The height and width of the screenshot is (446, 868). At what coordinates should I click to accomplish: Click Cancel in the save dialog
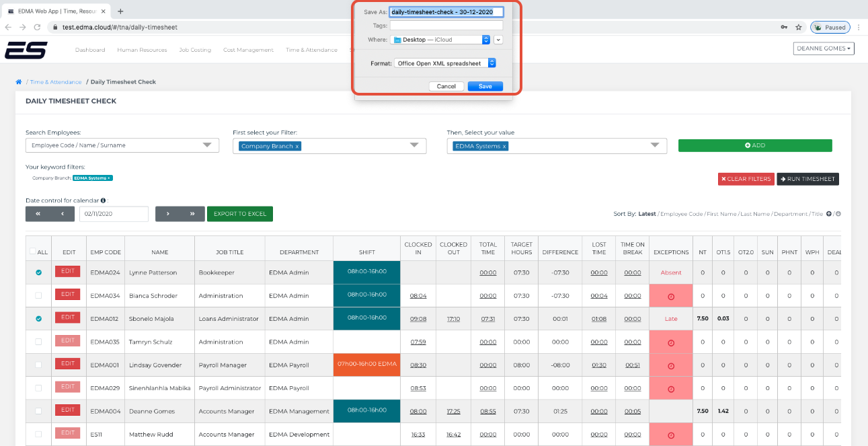click(446, 86)
